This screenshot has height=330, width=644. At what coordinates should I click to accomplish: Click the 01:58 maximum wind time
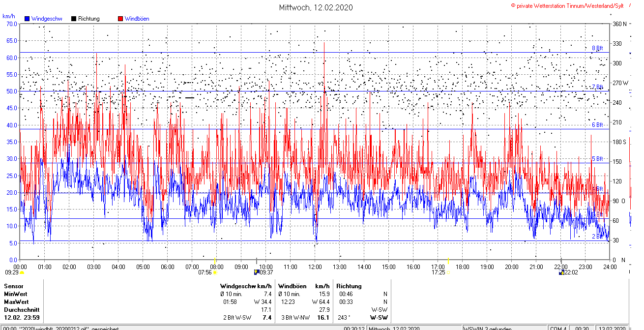tap(230, 301)
